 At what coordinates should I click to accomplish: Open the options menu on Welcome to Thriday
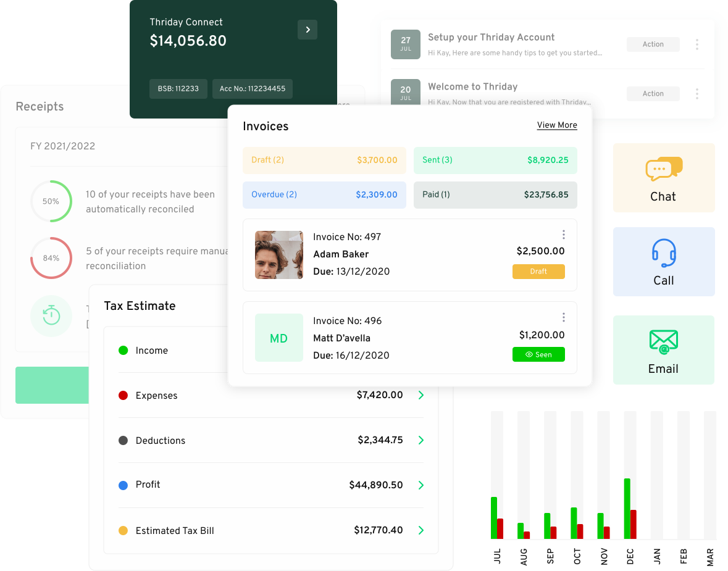tap(697, 93)
